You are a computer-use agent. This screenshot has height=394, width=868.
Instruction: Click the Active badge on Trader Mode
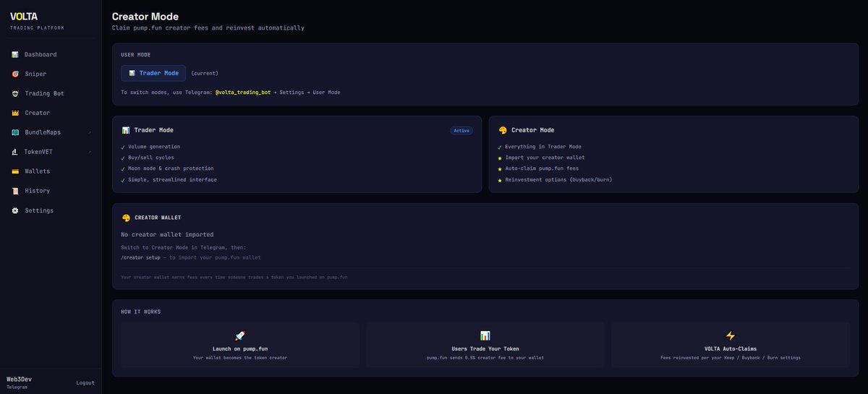click(461, 131)
